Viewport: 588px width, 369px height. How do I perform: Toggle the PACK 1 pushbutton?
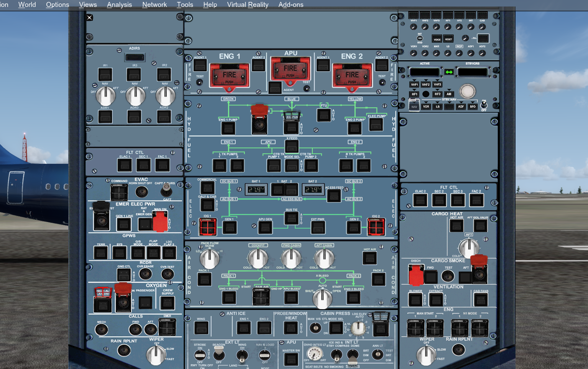pyautogui.click(x=204, y=279)
